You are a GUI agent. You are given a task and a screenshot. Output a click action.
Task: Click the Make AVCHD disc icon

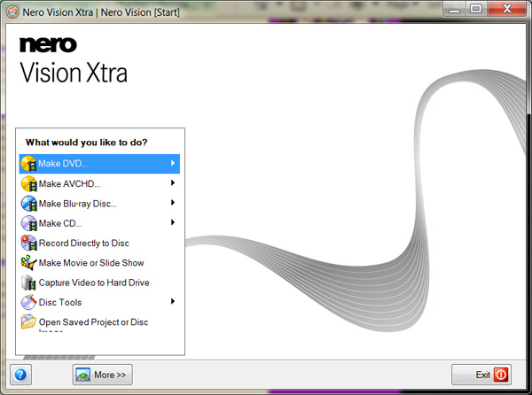pos(29,184)
